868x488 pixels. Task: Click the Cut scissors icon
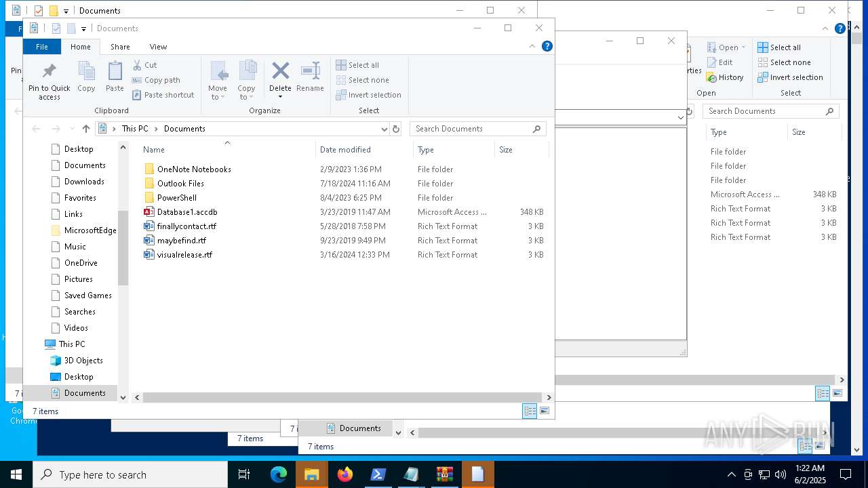click(x=137, y=65)
